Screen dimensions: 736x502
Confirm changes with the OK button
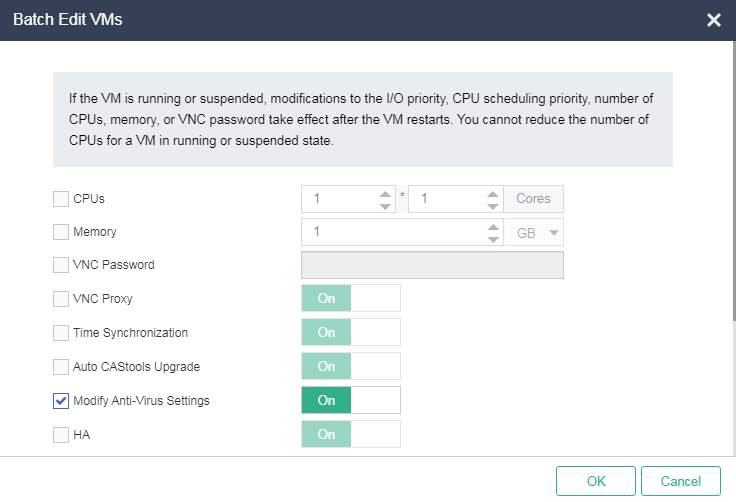coord(596,481)
